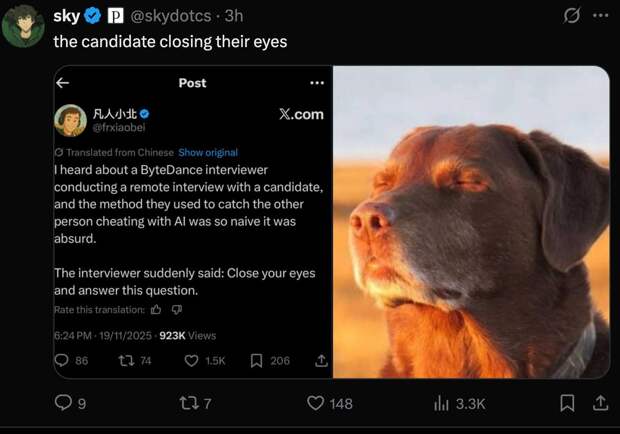This screenshot has width=620, height=434.
Task: Open the @skydotcs handle link
Action: [173, 17]
